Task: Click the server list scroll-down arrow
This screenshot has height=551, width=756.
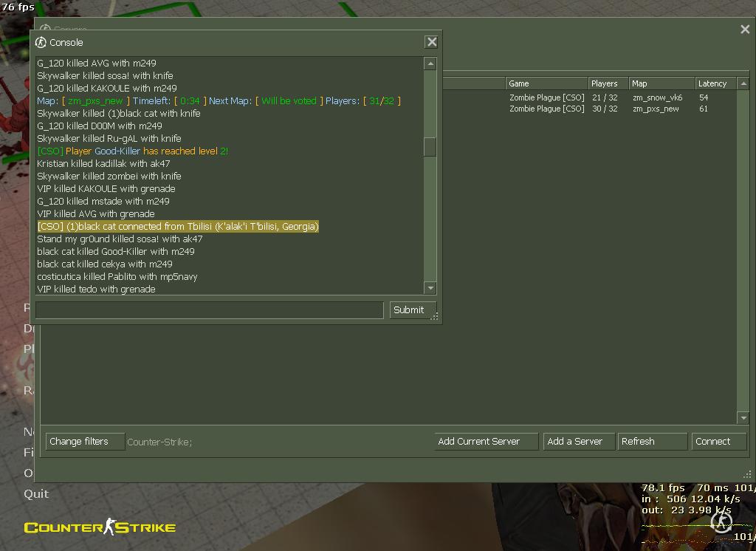Action: pyautogui.click(x=743, y=418)
